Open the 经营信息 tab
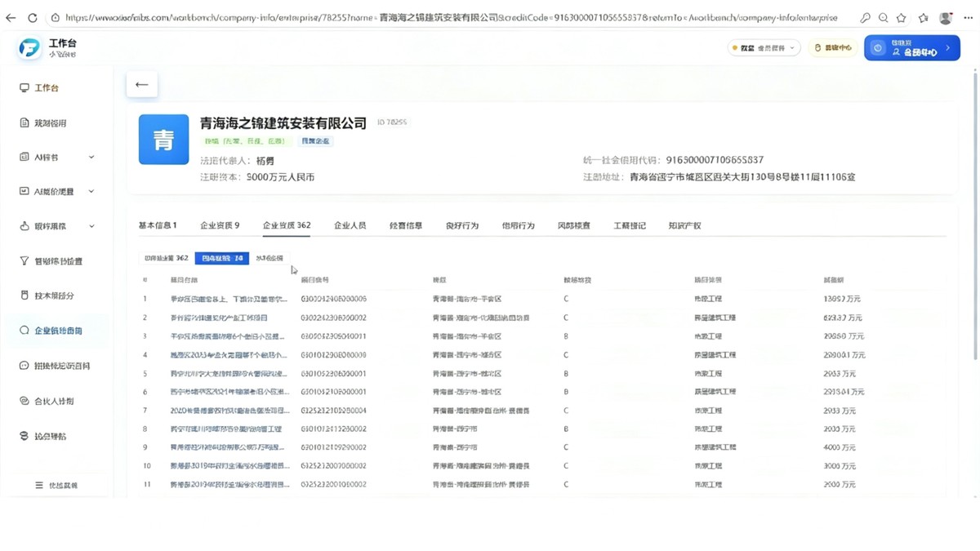 pyautogui.click(x=406, y=225)
